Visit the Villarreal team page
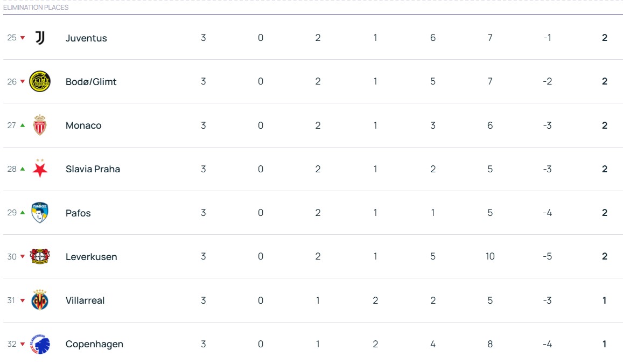The height and width of the screenshot is (364, 623). click(x=85, y=300)
